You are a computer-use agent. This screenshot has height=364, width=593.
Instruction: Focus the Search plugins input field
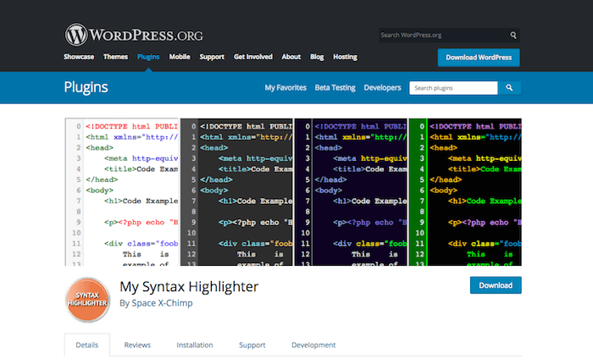coord(453,88)
